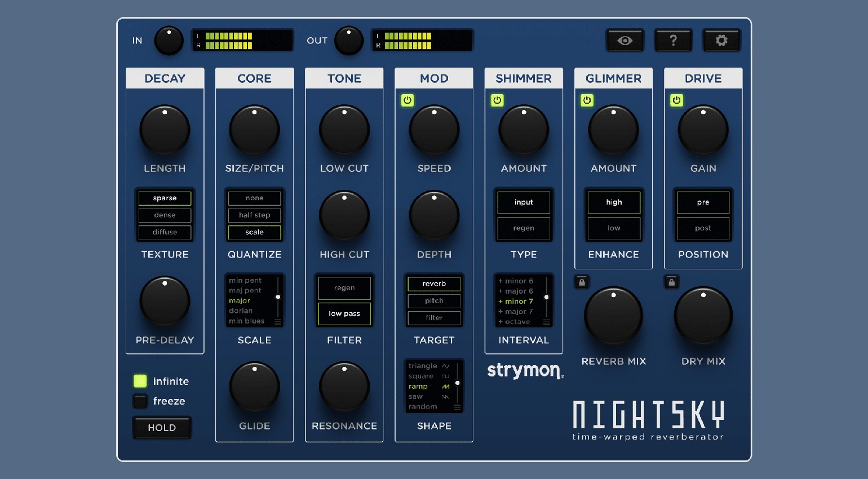Viewport: 868px width, 479px height.
Task: Disable the infinite checkbox
Action: click(x=140, y=381)
